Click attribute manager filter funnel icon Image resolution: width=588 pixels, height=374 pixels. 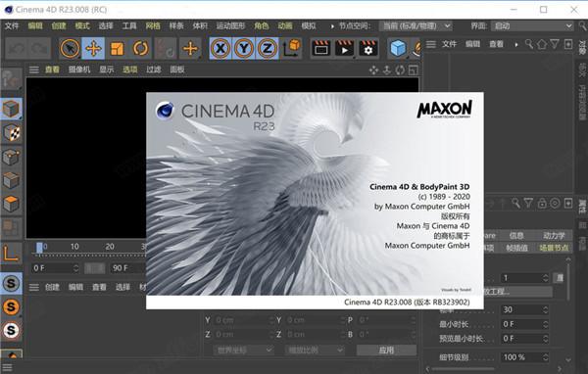(x=529, y=203)
